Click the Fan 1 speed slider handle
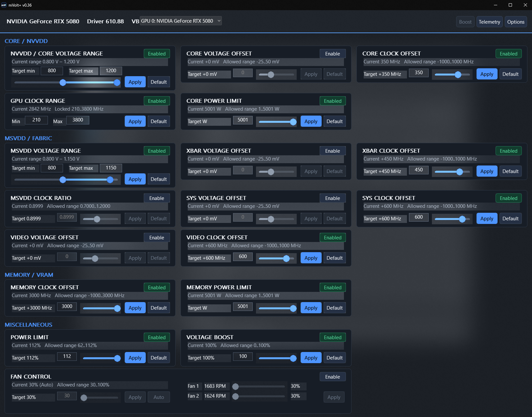This screenshot has height=417, width=532. [235, 386]
